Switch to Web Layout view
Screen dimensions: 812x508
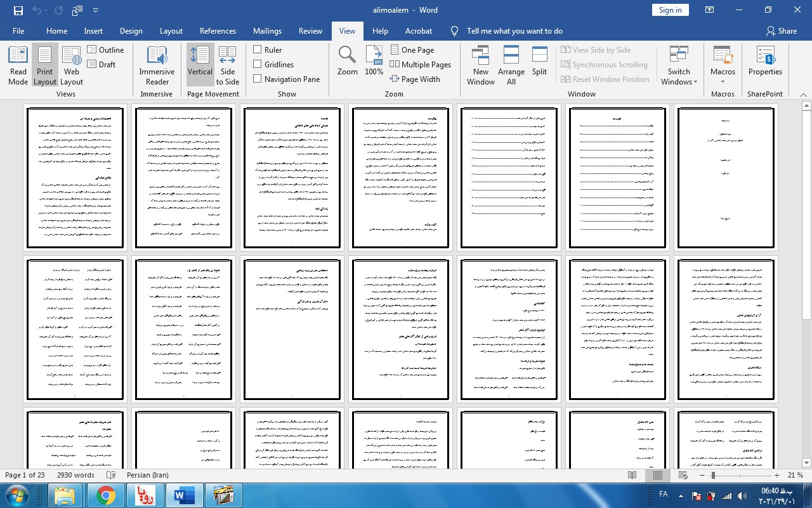coord(72,65)
